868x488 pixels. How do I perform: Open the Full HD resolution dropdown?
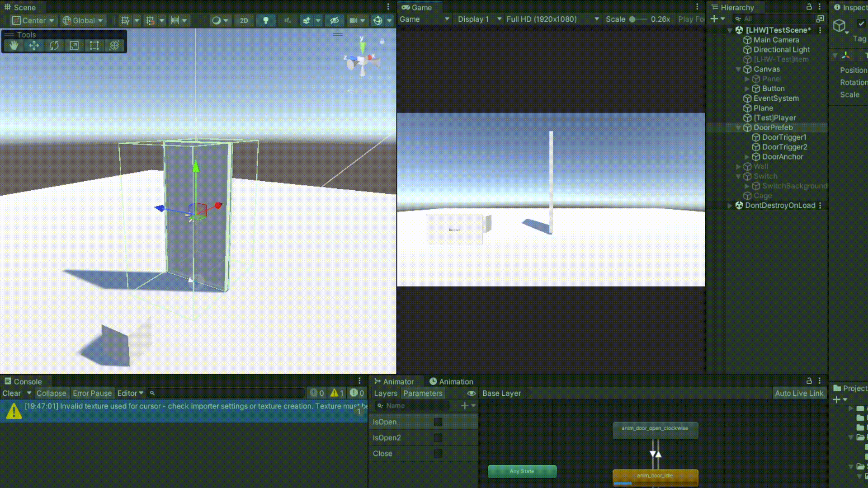[552, 19]
